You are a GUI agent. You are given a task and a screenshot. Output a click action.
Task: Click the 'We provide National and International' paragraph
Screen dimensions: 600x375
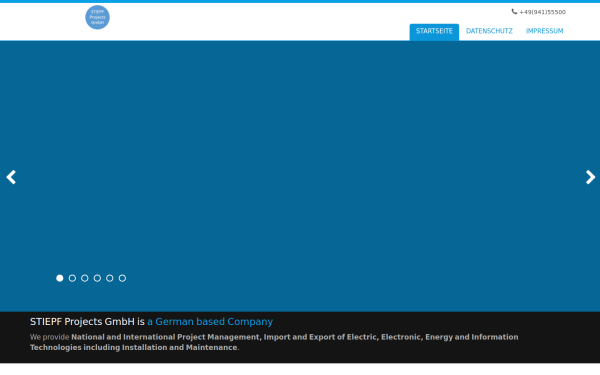point(274,342)
